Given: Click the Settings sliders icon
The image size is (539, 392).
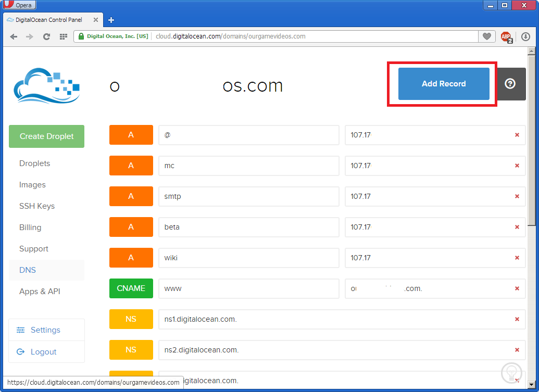Looking at the screenshot, I should point(21,330).
